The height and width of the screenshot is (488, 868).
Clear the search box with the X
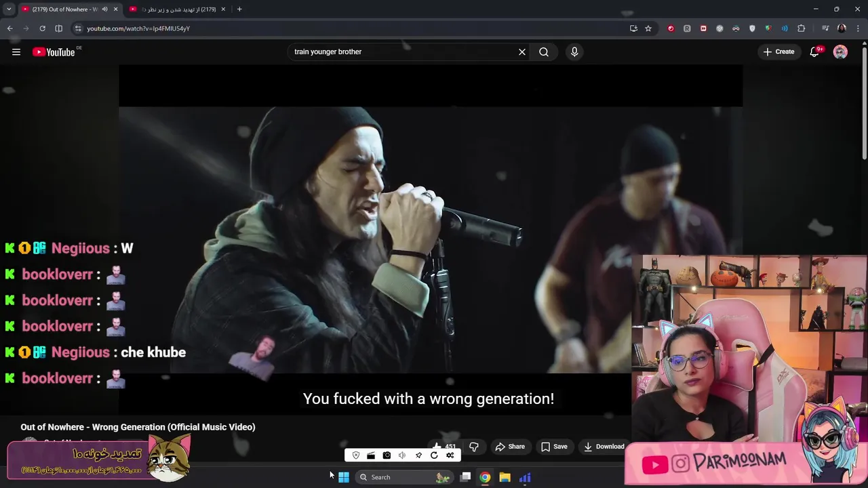pyautogui.click(x=522, y=52)
